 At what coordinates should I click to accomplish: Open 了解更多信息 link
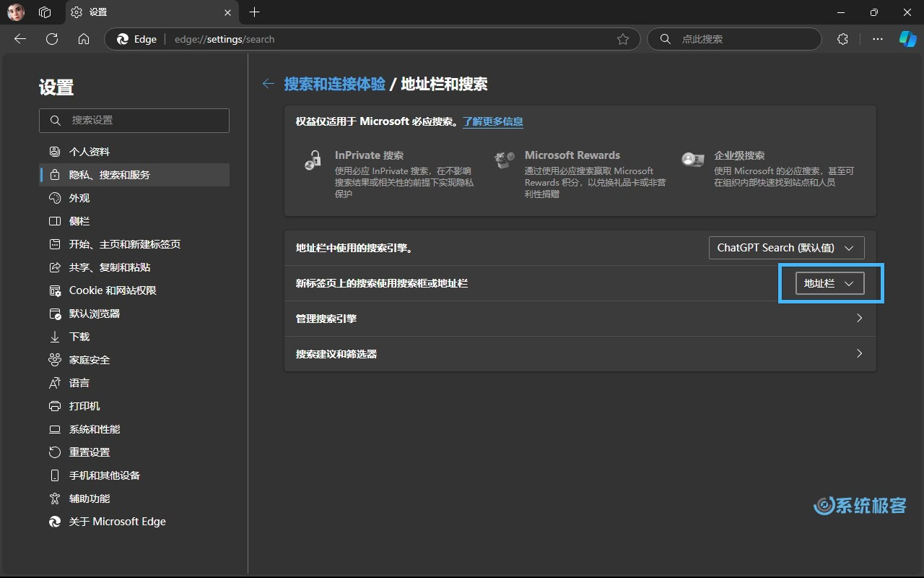[x=493, y=121]
